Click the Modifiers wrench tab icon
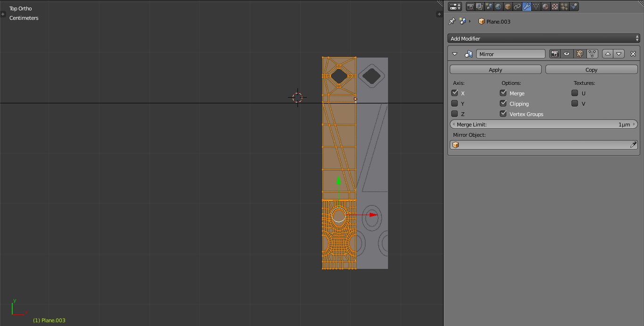Viewport: 644px width, 326px height. pos(526,6)
